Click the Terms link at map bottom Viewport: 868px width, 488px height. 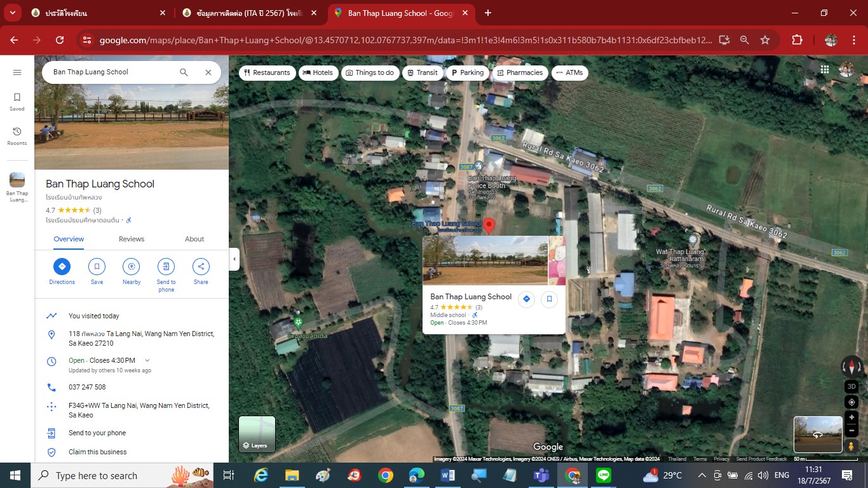[700, 459]
